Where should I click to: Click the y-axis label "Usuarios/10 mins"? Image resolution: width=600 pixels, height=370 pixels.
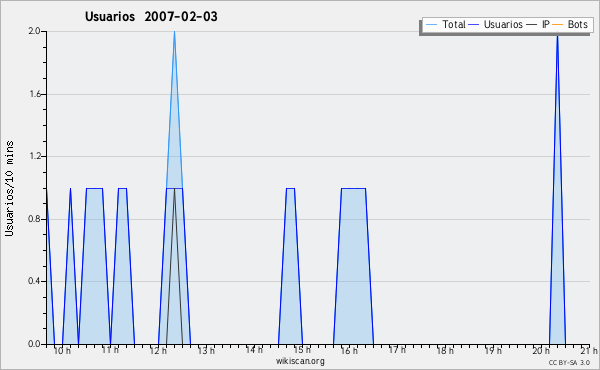(9, 189)
